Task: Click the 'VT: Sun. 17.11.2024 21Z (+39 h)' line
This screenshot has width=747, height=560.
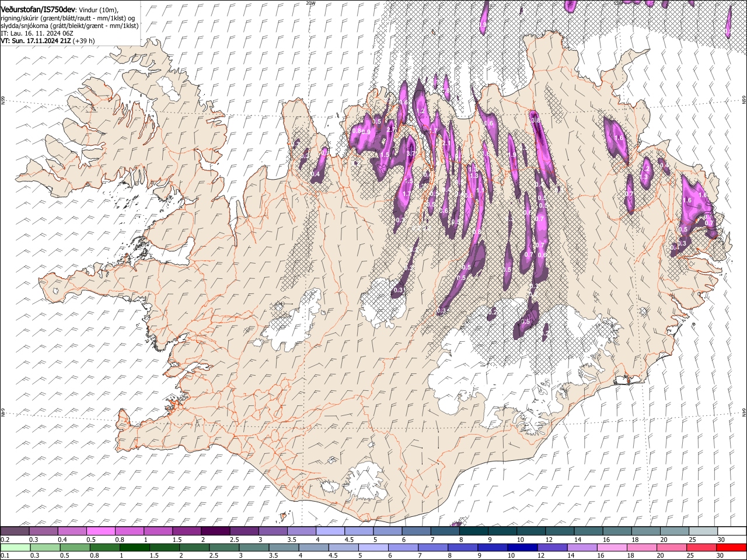Action: click(x=48, y=41)
